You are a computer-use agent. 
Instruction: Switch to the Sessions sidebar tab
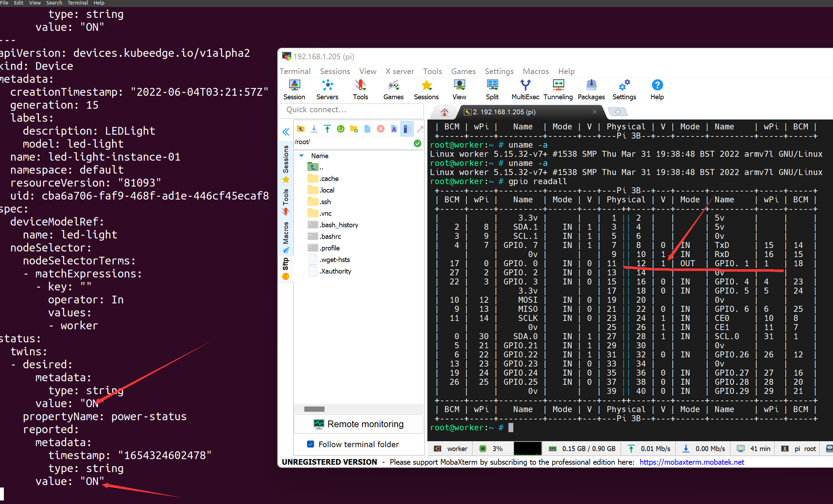286,163
